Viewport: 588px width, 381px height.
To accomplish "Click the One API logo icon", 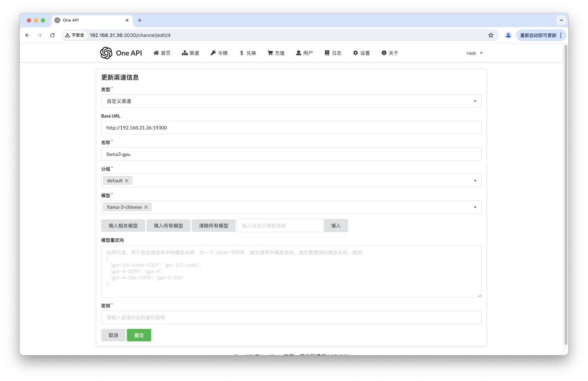I will [106, 53].
